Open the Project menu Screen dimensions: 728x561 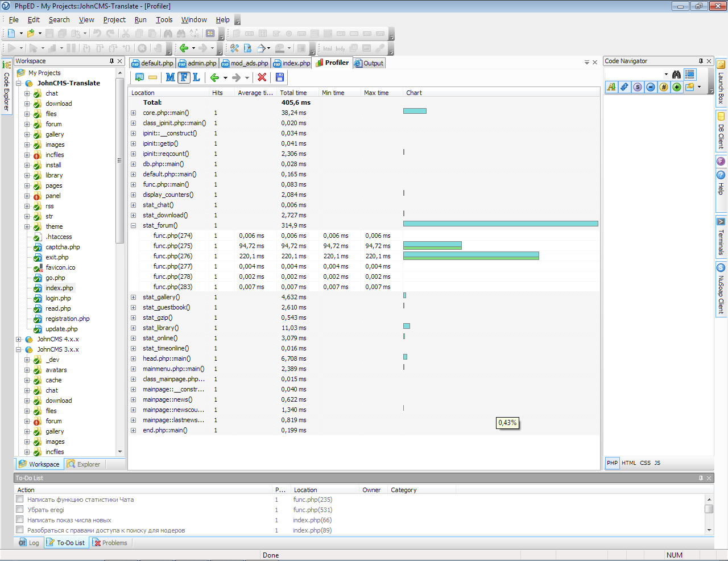pos(114,20)
